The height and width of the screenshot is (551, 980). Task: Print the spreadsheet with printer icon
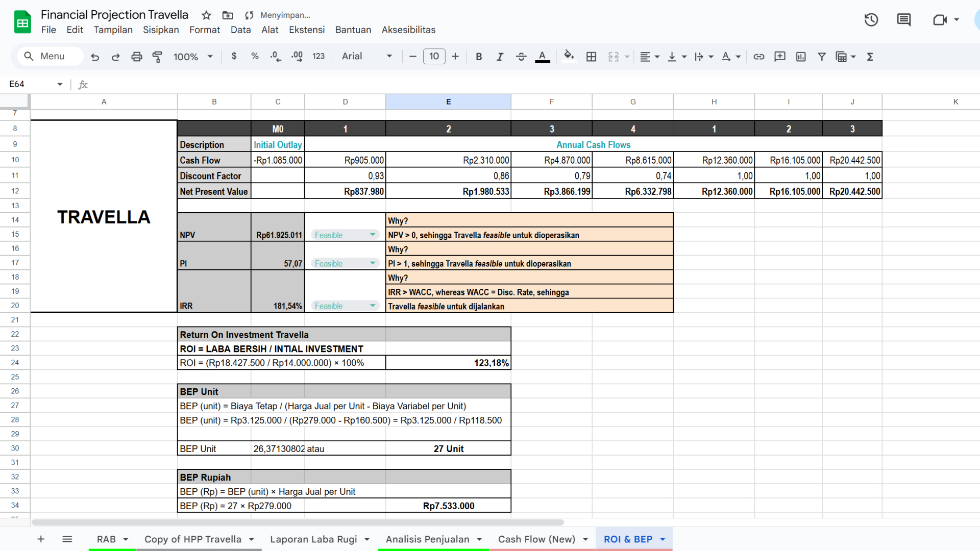(136, 57)
